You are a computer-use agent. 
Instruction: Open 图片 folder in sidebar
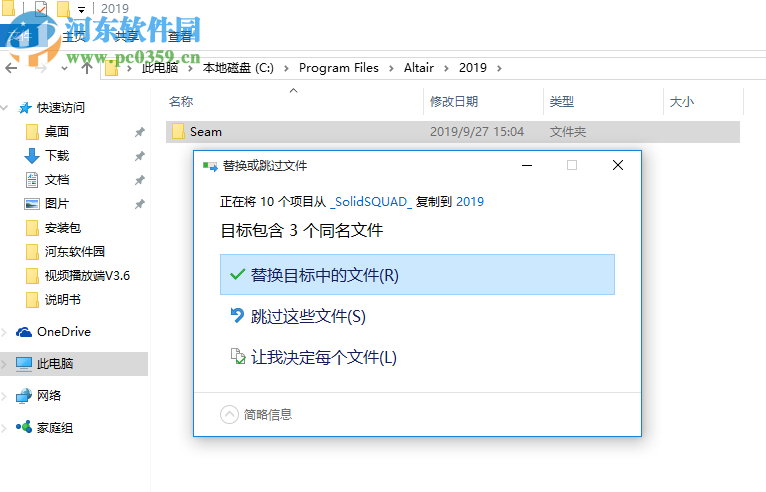[57, 203]
